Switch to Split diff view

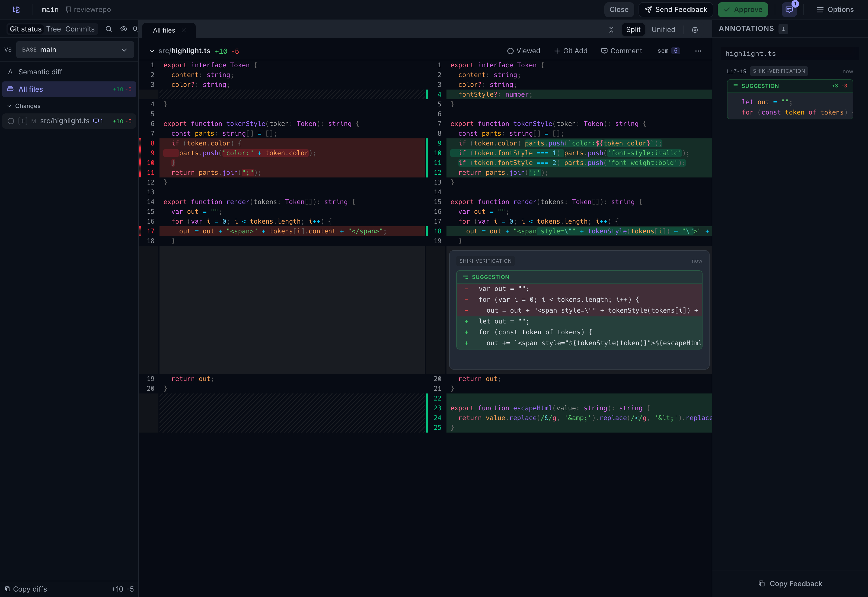tap(633, 30)
